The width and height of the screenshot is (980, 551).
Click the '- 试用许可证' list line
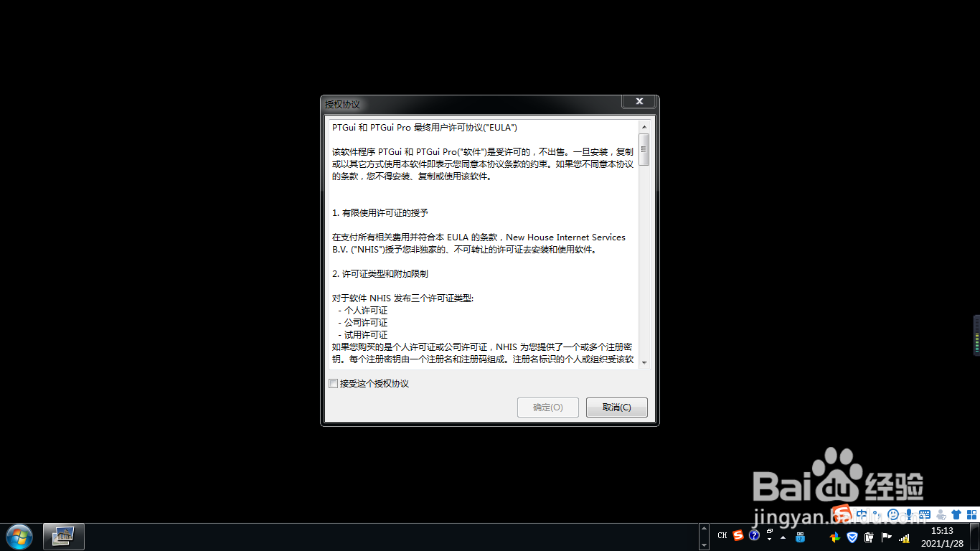363,335
